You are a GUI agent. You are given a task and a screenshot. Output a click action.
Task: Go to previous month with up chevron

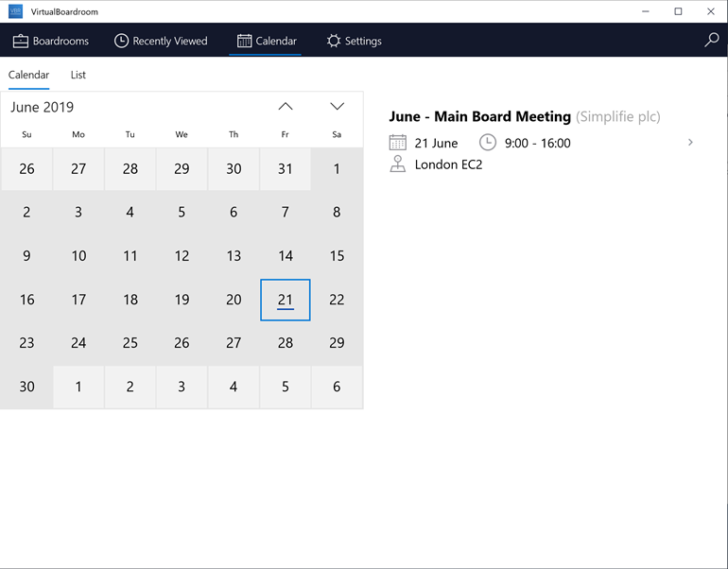pyautogui.click(x=286, y=107)
